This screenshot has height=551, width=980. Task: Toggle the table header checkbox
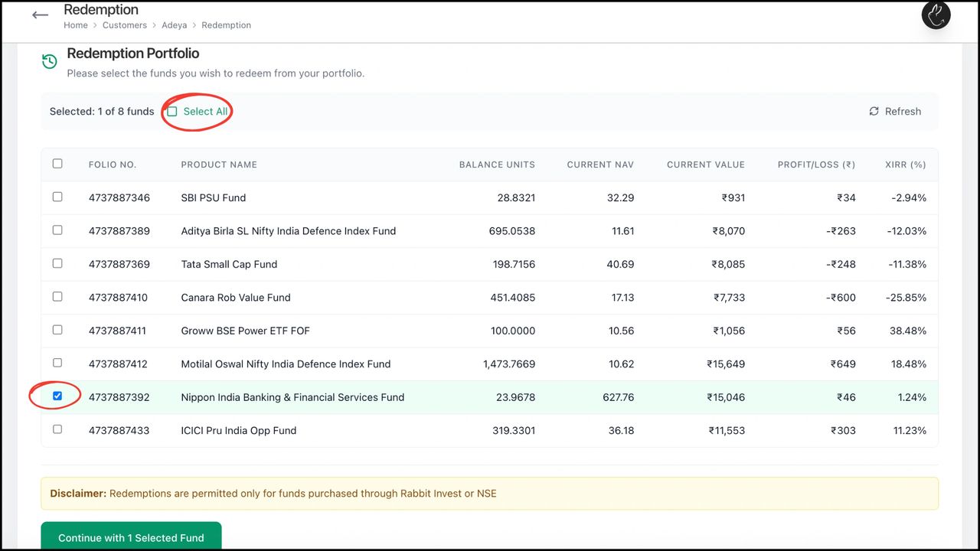pyautogui.click(x=57, y=164)
